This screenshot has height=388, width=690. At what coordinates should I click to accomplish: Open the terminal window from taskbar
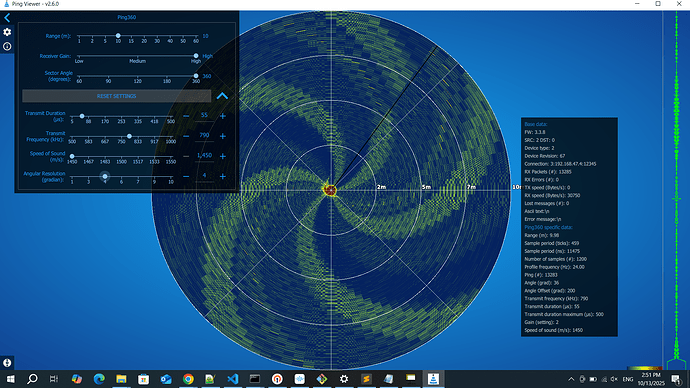[255, 379]
